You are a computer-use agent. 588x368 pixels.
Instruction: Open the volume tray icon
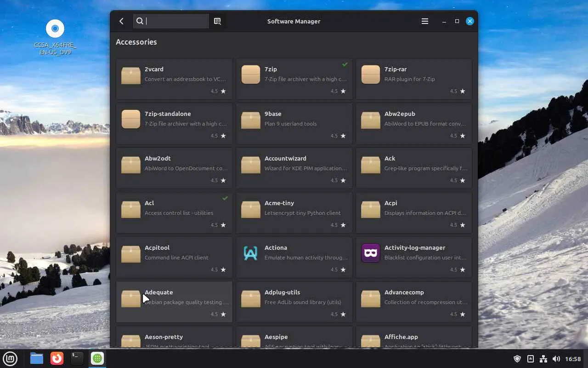(x=556, y=359)
